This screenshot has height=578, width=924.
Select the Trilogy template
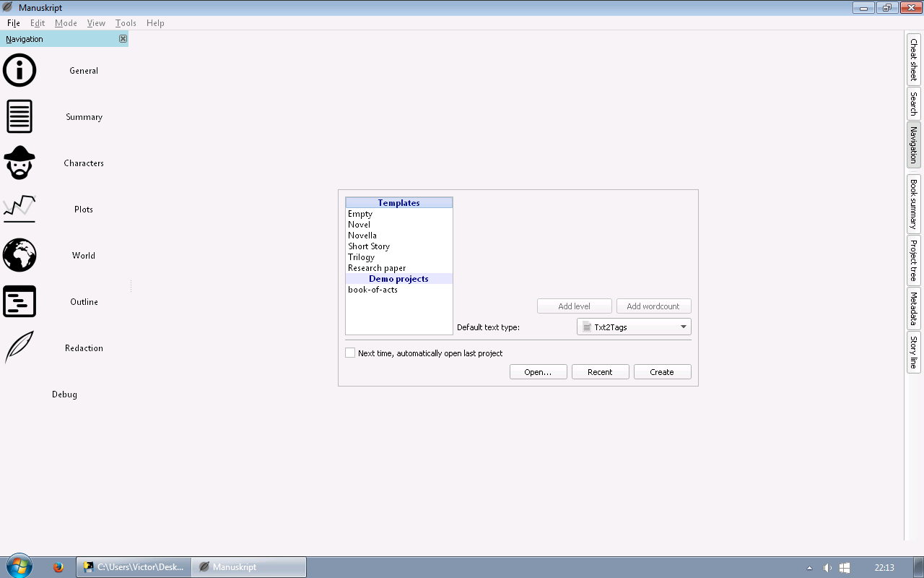[x=399, y=257]
